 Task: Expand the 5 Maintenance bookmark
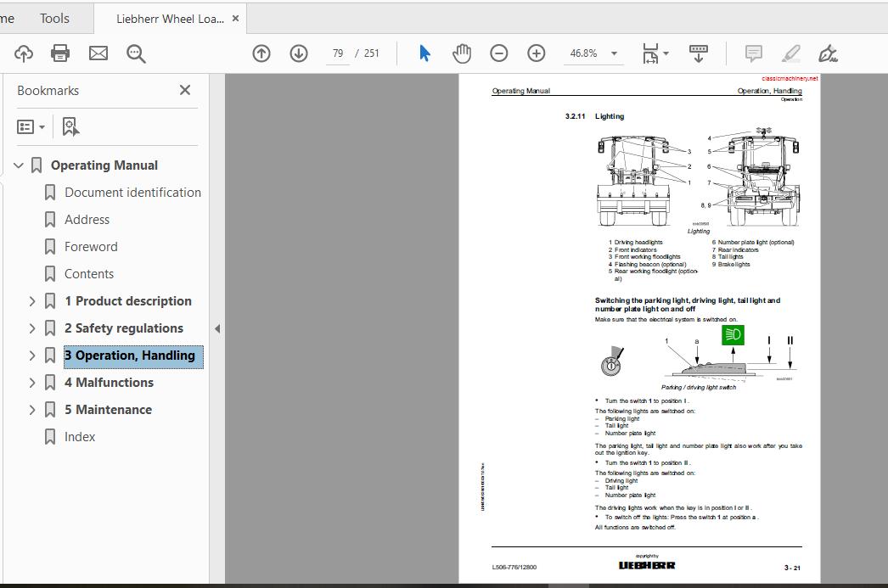click(x=32, y=409)
